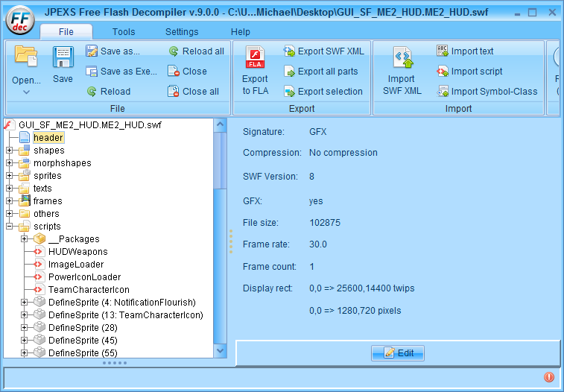Select the HUDWeapons script item
564x392 pixels.
(x=77, y=252)
